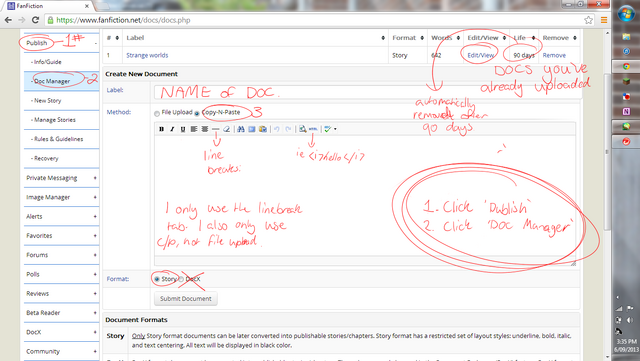Undo the last edit in the editor

(x=277, y=129)
